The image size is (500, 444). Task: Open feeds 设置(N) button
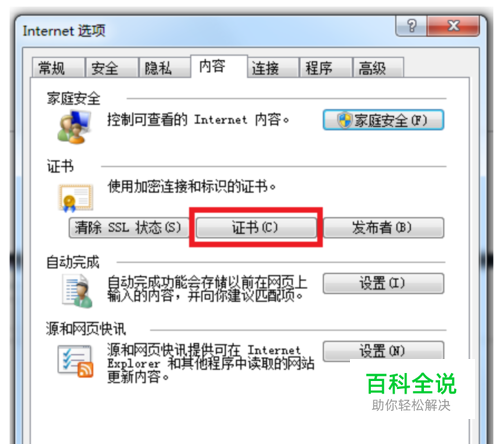(x=383, y=351)
